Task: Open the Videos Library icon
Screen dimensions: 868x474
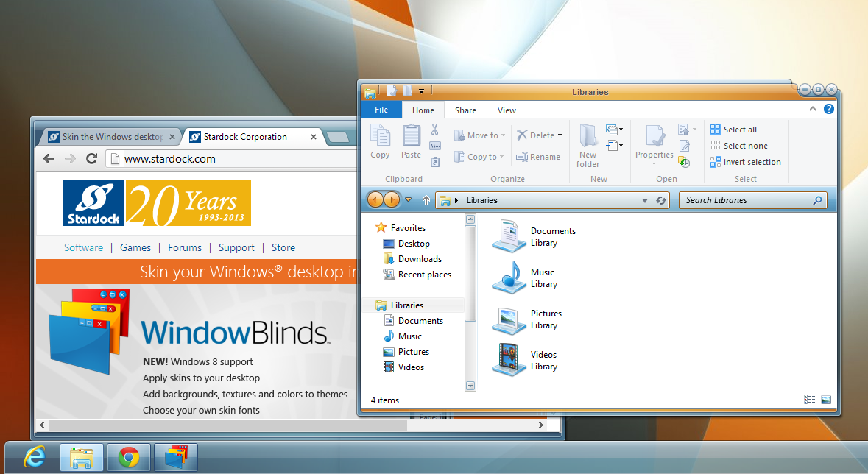Action: click(x=509, y=360)
